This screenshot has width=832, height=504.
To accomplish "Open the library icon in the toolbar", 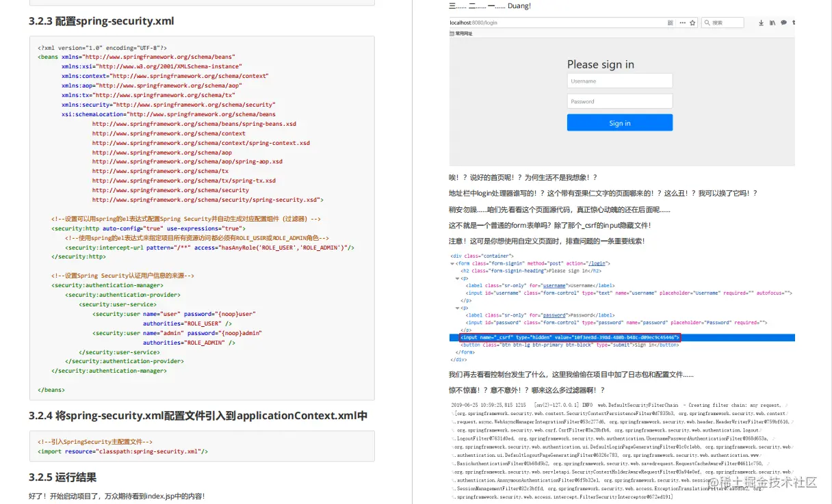I will (772, 22).
